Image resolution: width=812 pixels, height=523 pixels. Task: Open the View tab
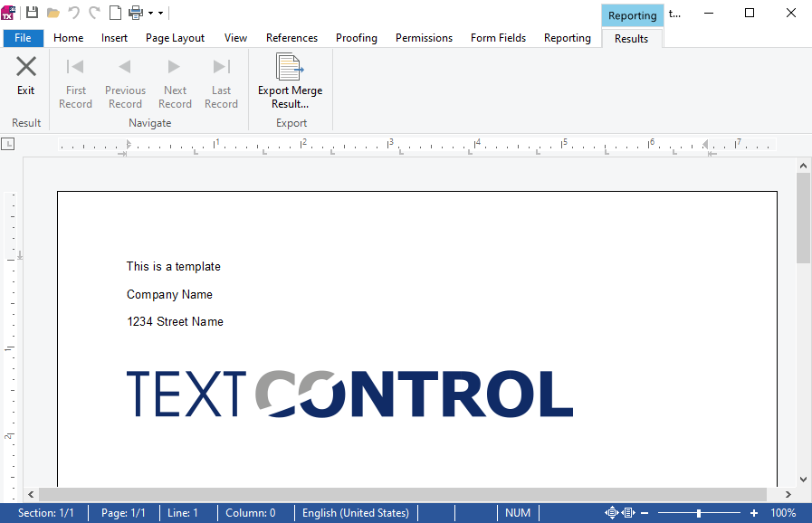235,38
